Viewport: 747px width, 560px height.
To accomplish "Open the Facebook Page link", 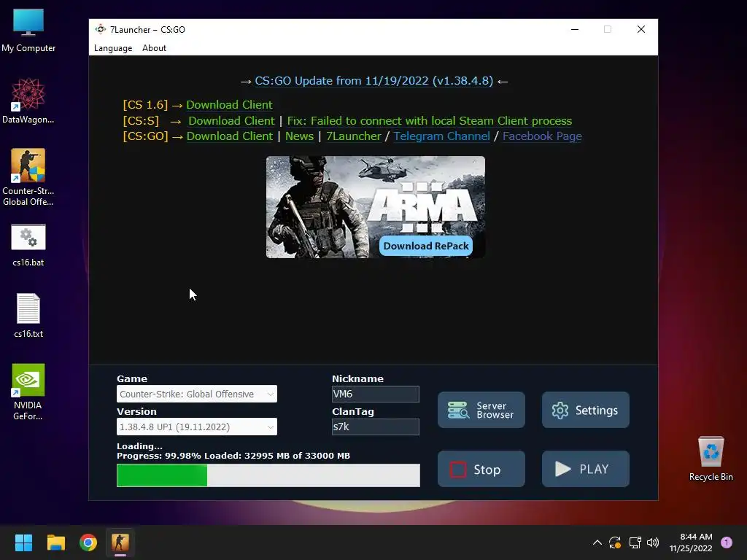I will click(542, 136).
